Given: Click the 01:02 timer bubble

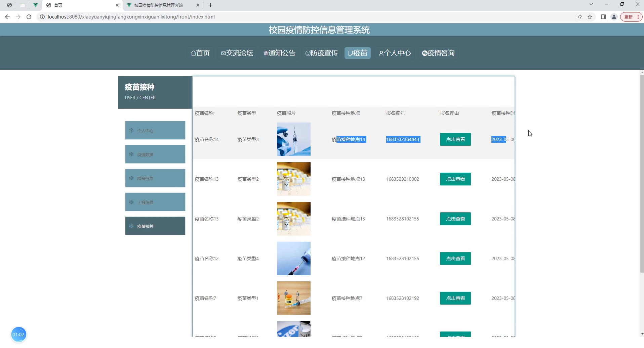Looking at the screenshot, I should point(18,335).
